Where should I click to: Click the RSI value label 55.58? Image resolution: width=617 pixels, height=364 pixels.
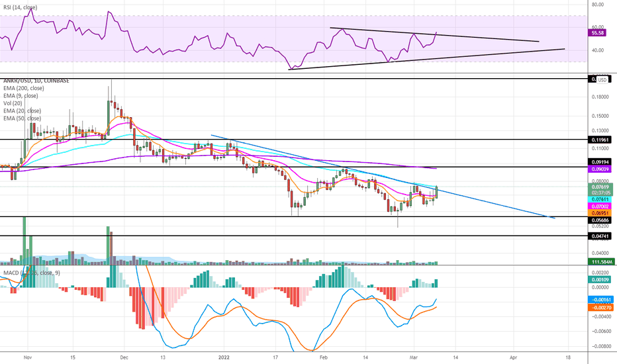[x=597, y=33]
